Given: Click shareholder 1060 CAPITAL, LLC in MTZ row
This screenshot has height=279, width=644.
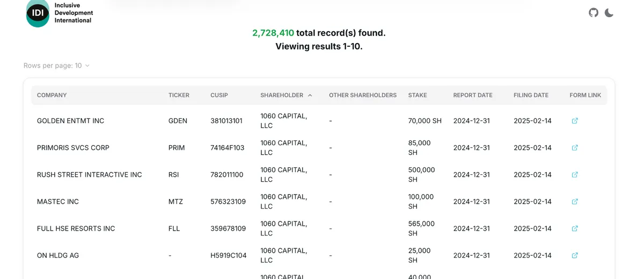Looking at the screenshot, I should pos(284,202).
